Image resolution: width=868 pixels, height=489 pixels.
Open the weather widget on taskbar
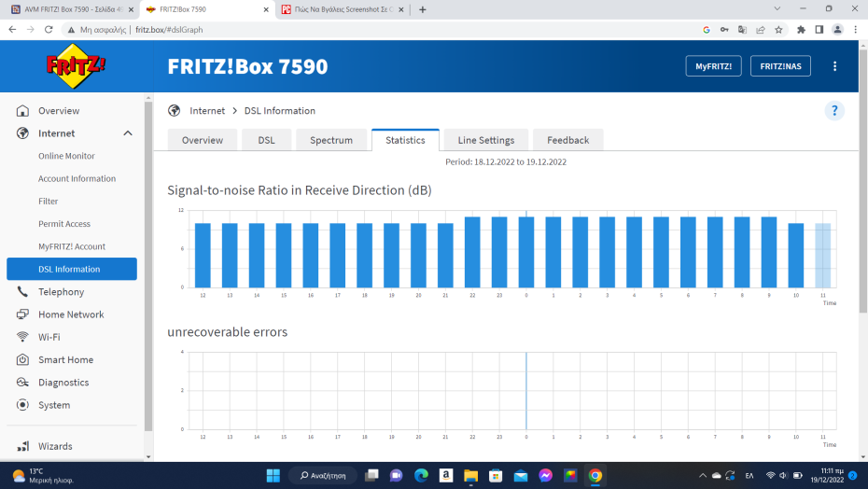43,476
